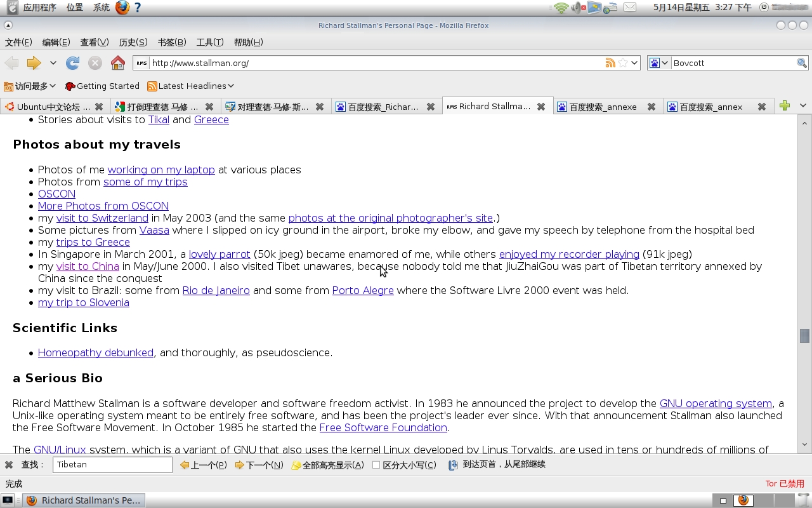Click the Back navigation arrow
Screen dimensions: 812x508
click(11, 63)
